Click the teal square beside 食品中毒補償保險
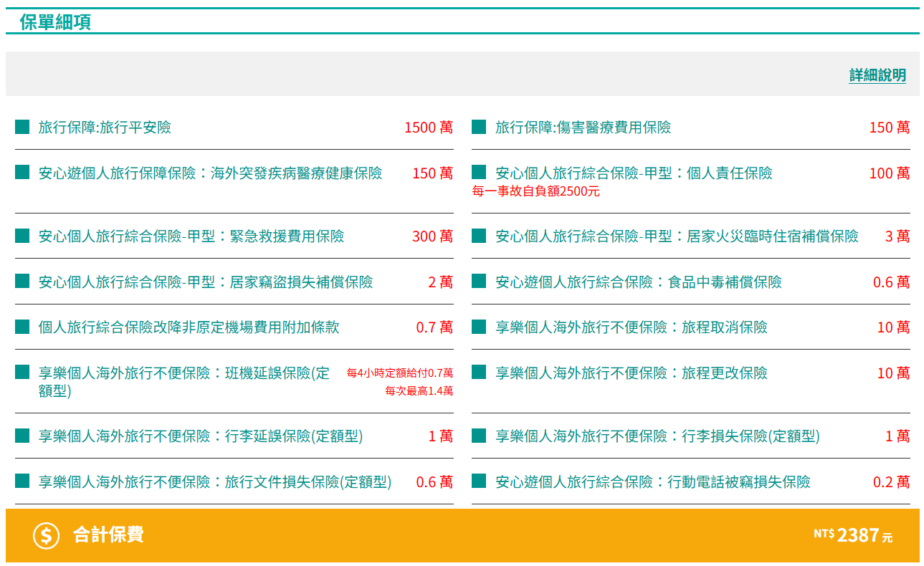This screenshot has height=566, width=924. tap(479, 282)
